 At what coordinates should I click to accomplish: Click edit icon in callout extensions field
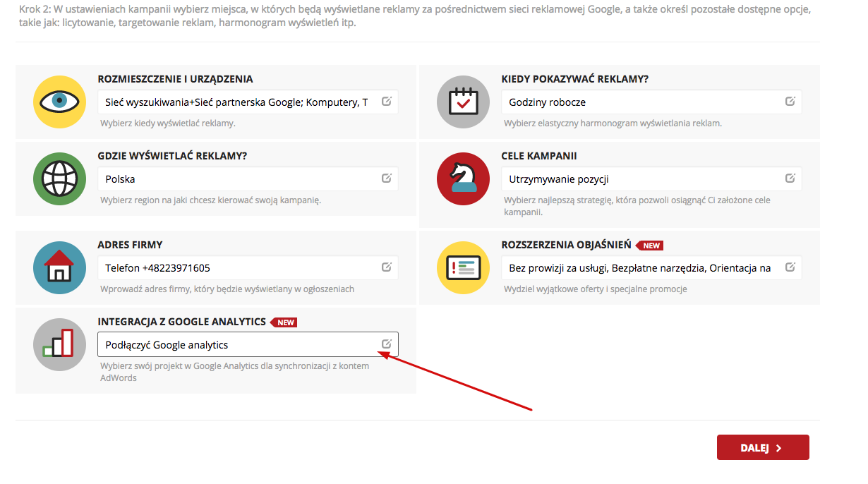click(x=790, y=267)
